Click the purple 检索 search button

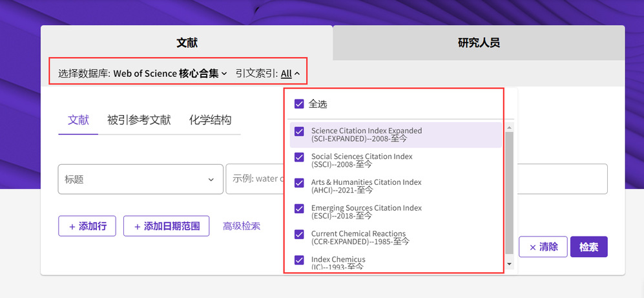tap(588, 247)
